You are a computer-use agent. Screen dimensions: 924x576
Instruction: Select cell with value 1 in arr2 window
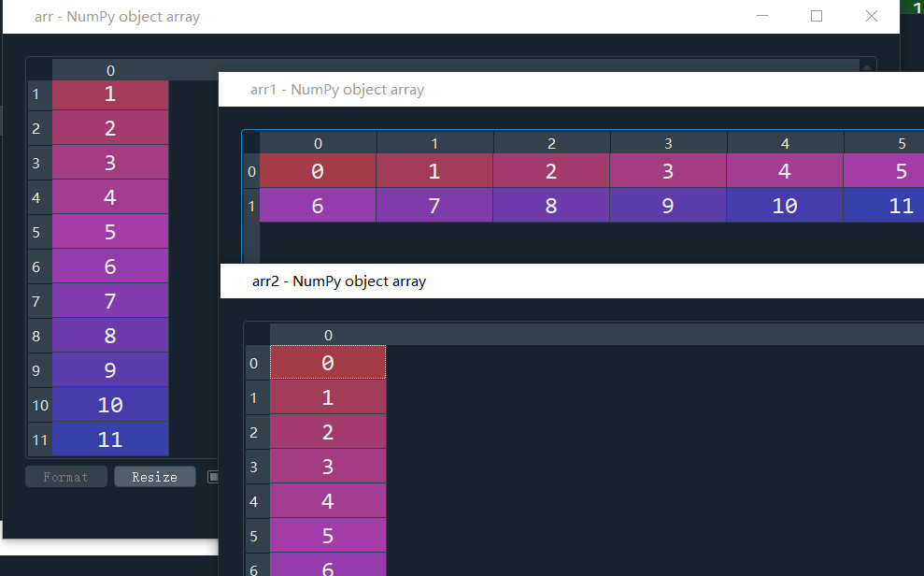coord(328,396)
